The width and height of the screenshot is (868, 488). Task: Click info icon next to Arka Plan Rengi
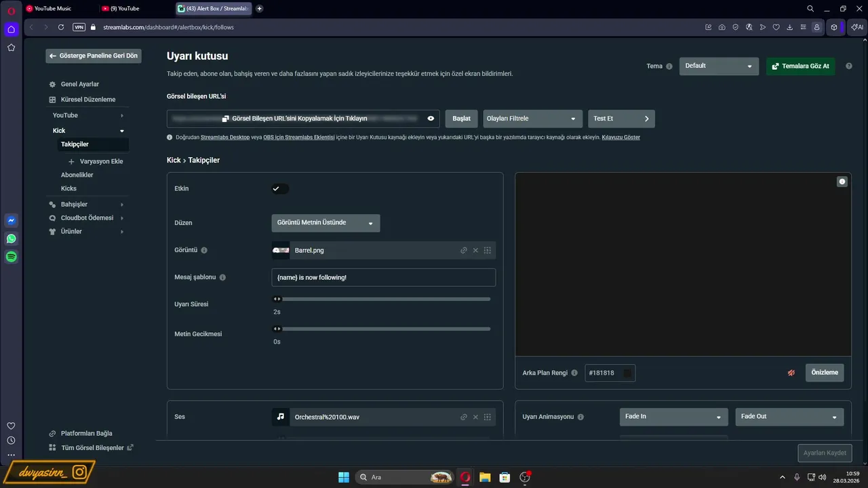pos(574,373)
